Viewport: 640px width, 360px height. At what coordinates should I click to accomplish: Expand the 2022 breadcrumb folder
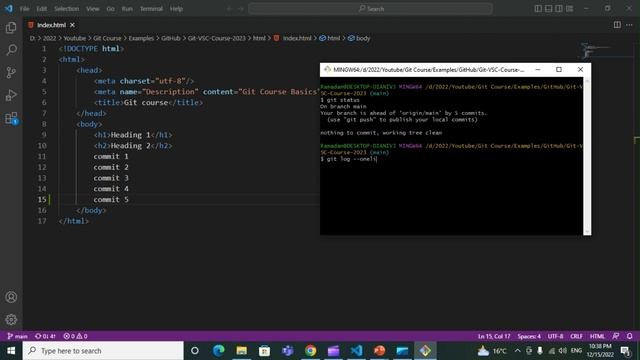(x=49, y=38)
